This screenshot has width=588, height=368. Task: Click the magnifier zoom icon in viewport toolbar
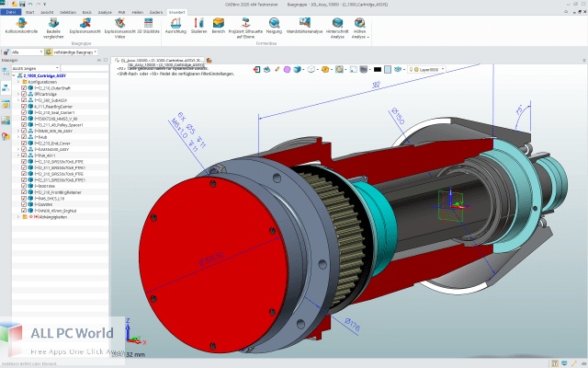pyautogui.click(x=339, y=70)
